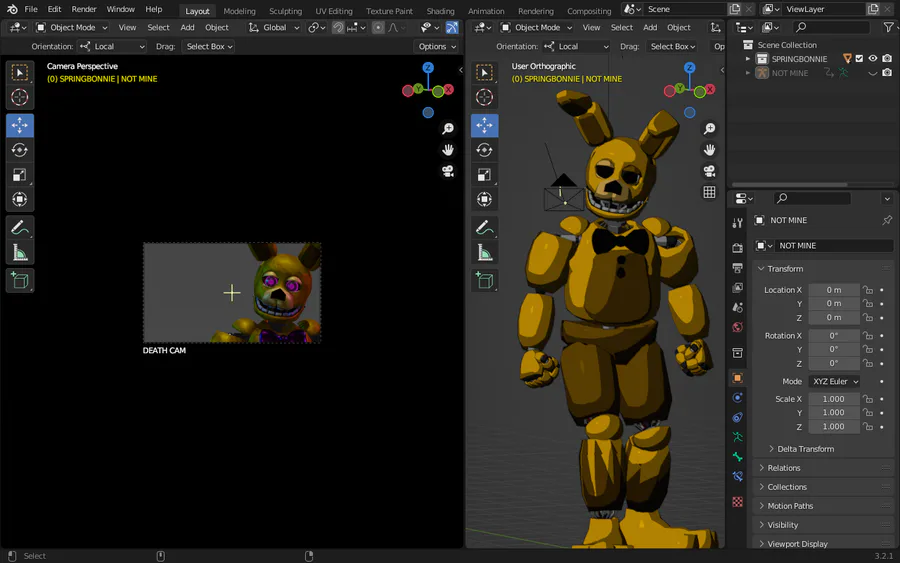Select the Rotate tool in left viewport
This screenshot has width=900, height=563.
[x=20, y=150]
